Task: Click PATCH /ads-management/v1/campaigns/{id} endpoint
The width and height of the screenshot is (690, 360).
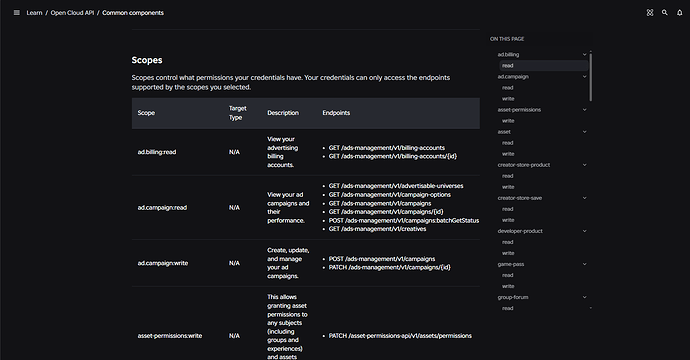Action: (x=390, y=267)
